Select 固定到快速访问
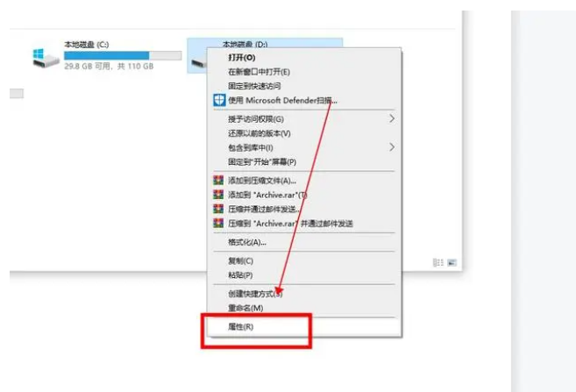 tap(254, 86)
